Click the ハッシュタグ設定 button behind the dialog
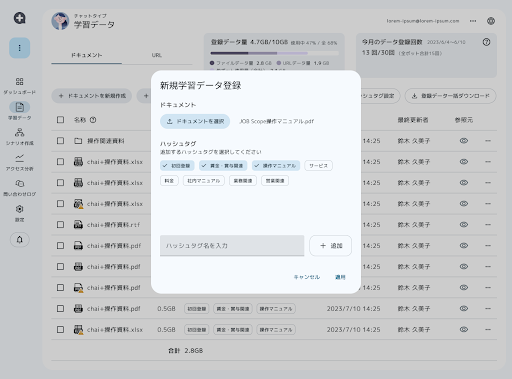 pos(380,96)
